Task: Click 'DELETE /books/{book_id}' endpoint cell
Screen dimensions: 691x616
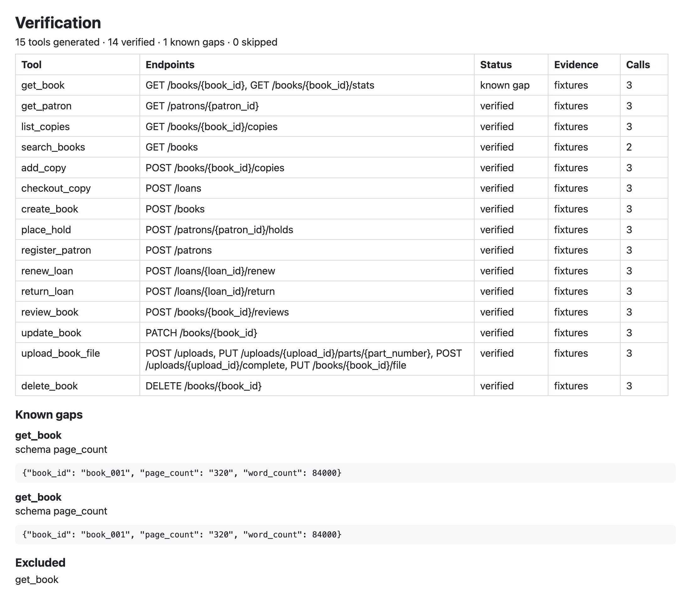Action: click(x=307, y=386)
